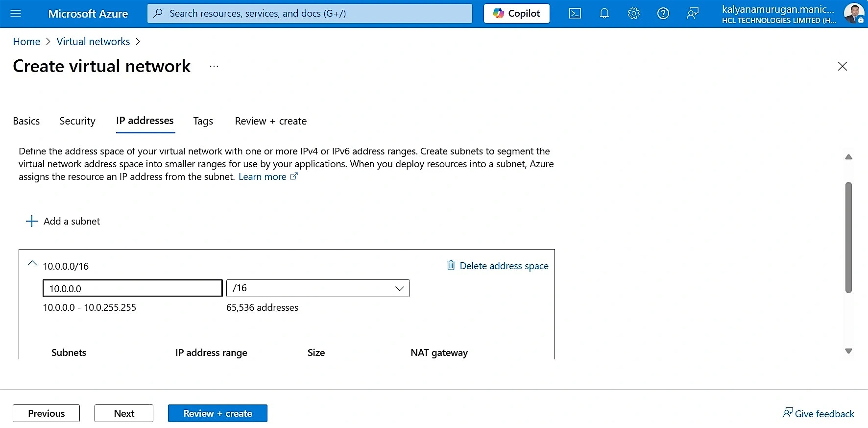Screen dimensions: 868x428
Task: Click the ellipsis beside Create virtual network
Action: (x=214, y=66)
